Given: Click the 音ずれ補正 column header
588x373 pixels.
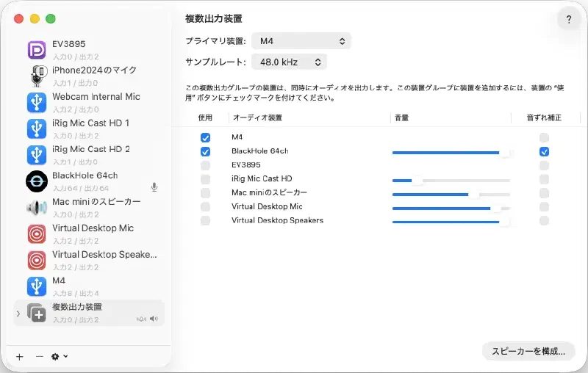Looking at the screenshot, I should click(544, 117).
